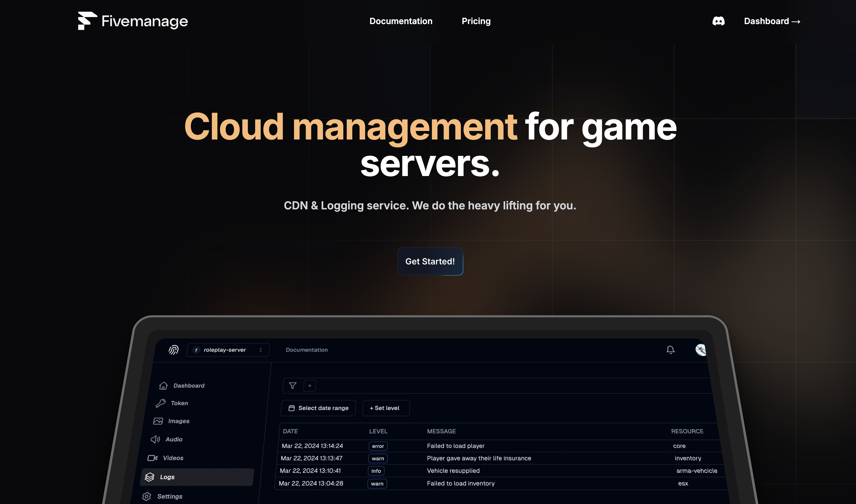Screen dimensions: 856x504
Task: Open Documentation in the top navigation
Action: point(401,21)
